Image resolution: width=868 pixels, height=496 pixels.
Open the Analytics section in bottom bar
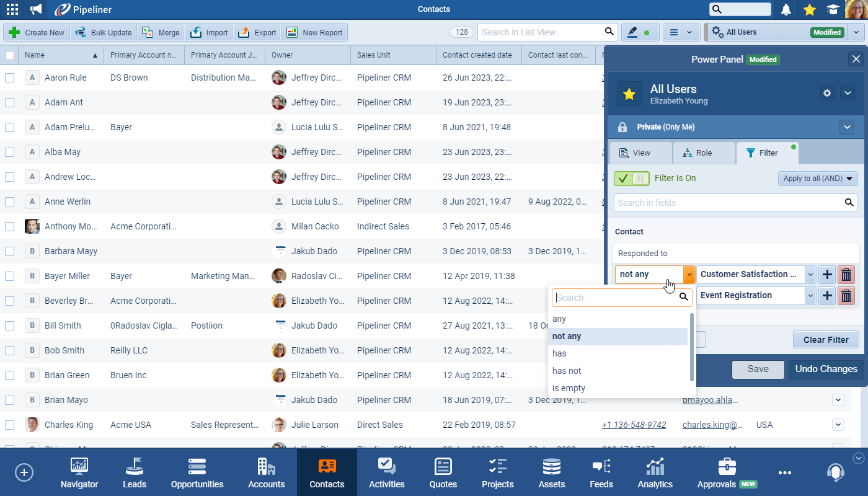(655, 473)
